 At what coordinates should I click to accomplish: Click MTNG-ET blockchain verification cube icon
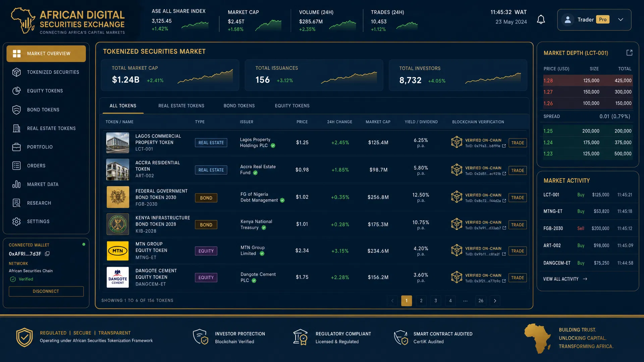457,250
